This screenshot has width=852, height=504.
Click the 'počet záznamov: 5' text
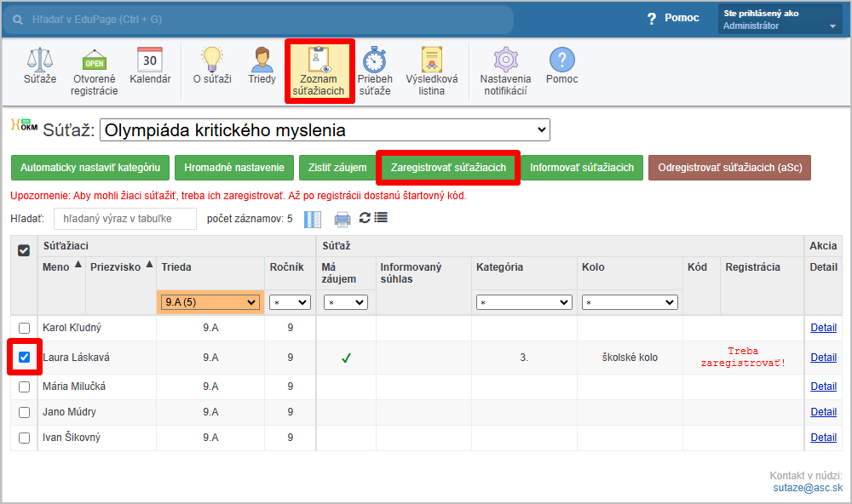[250, 218]
